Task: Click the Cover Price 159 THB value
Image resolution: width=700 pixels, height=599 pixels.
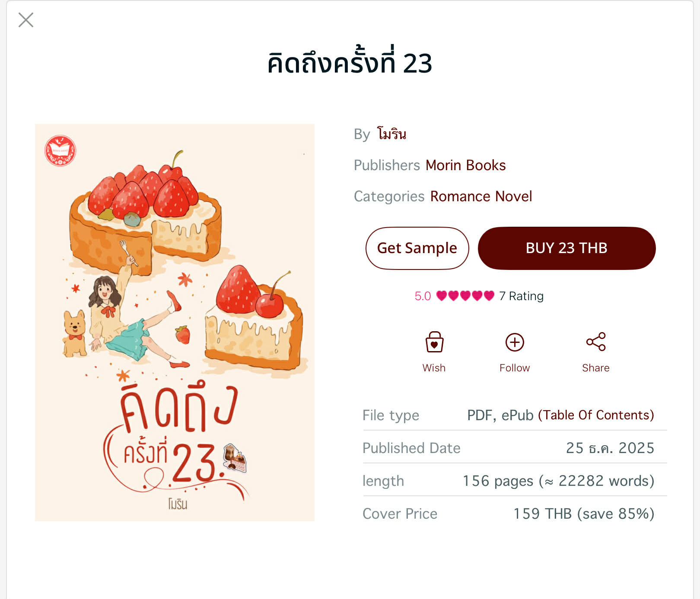Action: 583,514
